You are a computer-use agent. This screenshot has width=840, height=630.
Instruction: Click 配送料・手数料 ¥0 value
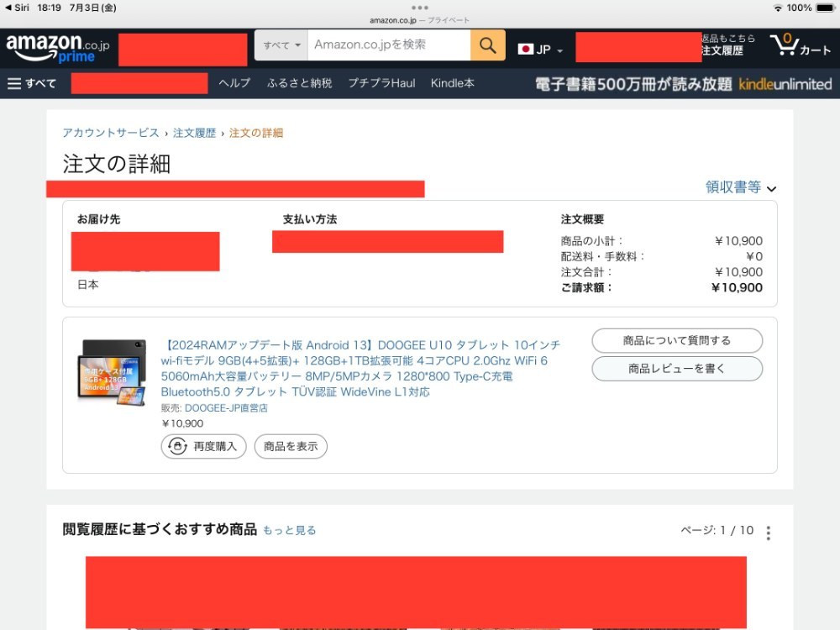754,256
